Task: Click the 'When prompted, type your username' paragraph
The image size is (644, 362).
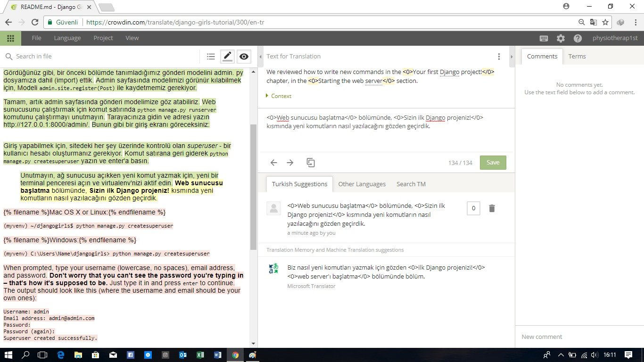Action: [x=124, y=283]
